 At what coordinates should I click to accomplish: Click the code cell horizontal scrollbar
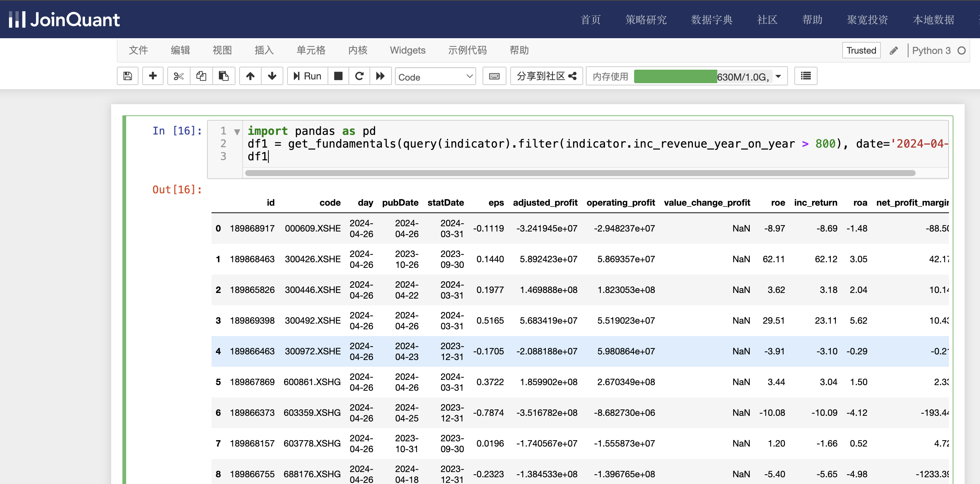[x=580, y=173]
